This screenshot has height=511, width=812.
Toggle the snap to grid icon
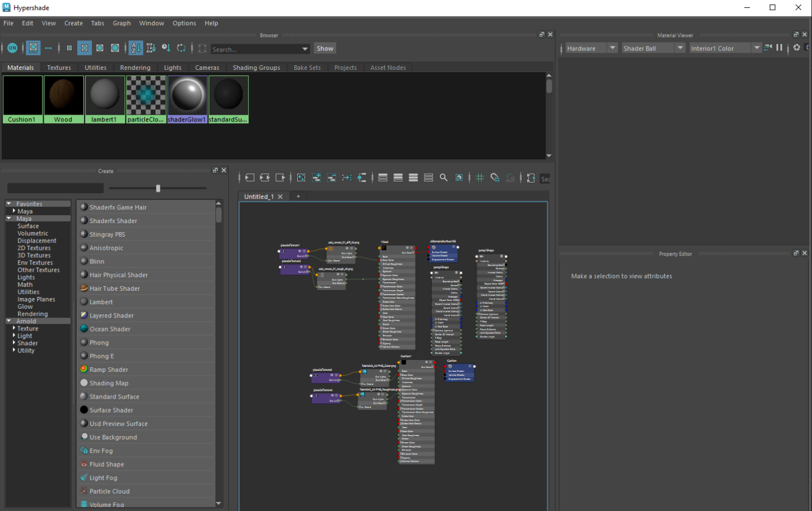pyautogui.click(x=495, y=178)
